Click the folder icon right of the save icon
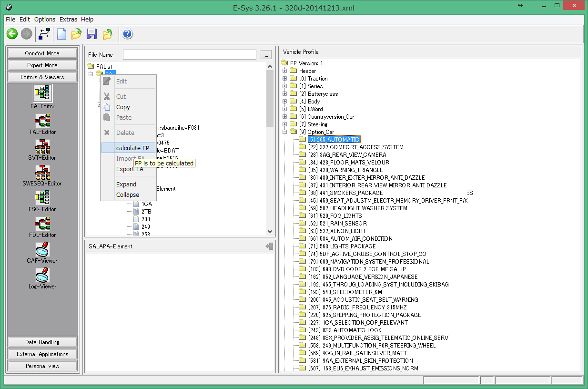The height and width of the screenshot is (389, 588). tap(108, 34)
